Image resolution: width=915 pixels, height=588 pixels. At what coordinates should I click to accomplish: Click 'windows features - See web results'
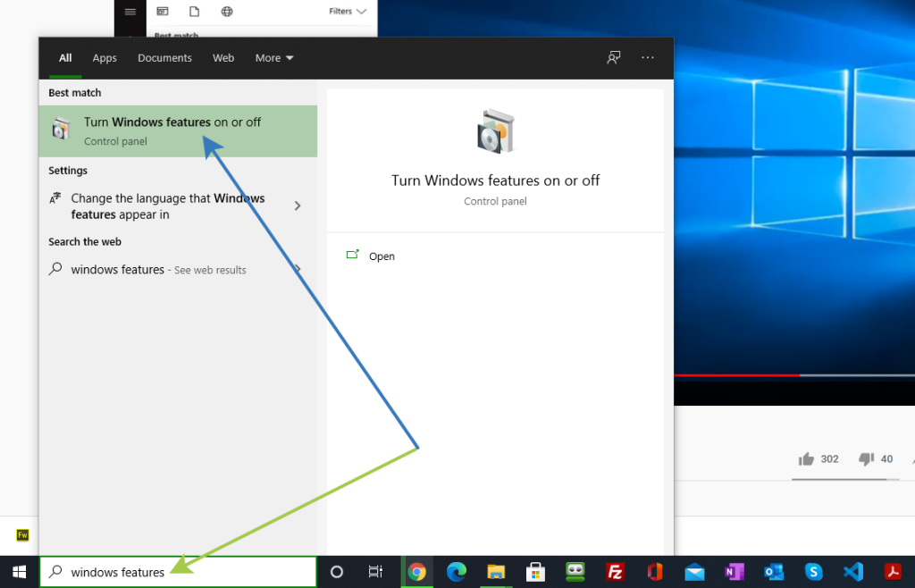(159, 270)
